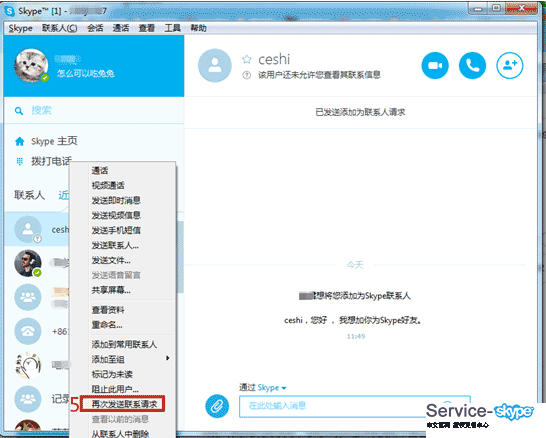The width and height of the screenshot is (546, 438).
Task: Open Skype 主页 home icon
Action: [x=20, y=141]
